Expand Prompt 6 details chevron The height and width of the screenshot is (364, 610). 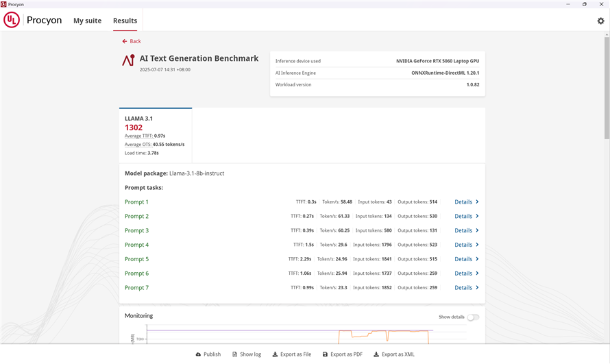[477, 274]
